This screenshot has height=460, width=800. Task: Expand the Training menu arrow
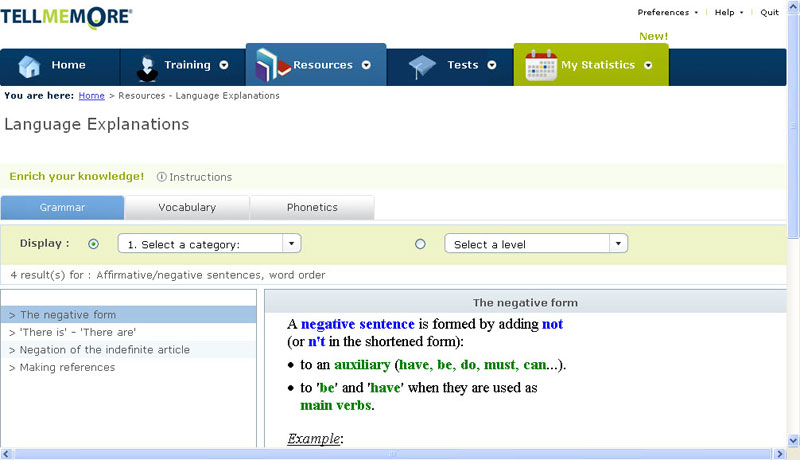coord(223,65)
